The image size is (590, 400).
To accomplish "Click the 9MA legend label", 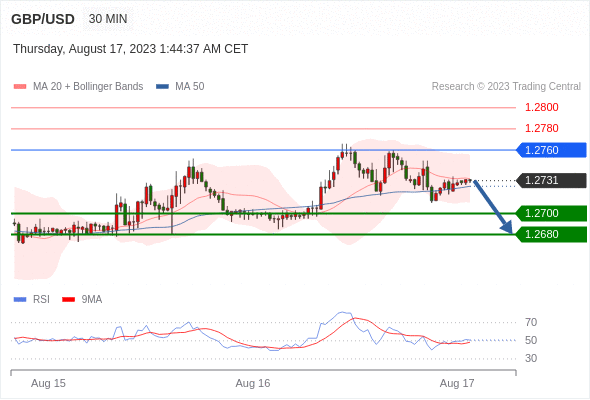I will click(92, 300).
